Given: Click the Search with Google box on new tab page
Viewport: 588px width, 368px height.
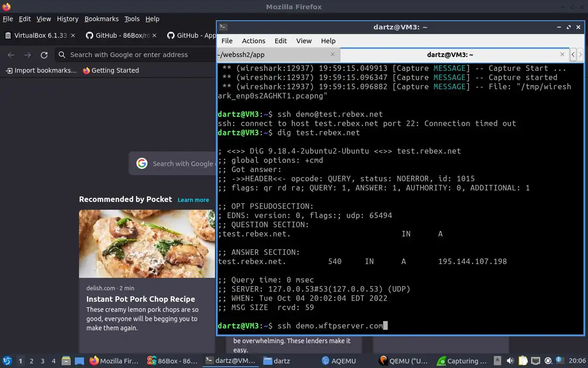Looking at the screenshot, I should 172,163.
